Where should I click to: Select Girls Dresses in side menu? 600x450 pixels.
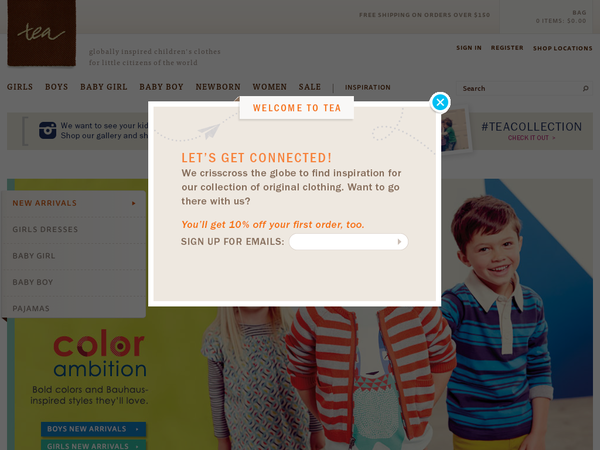point(45,229)
